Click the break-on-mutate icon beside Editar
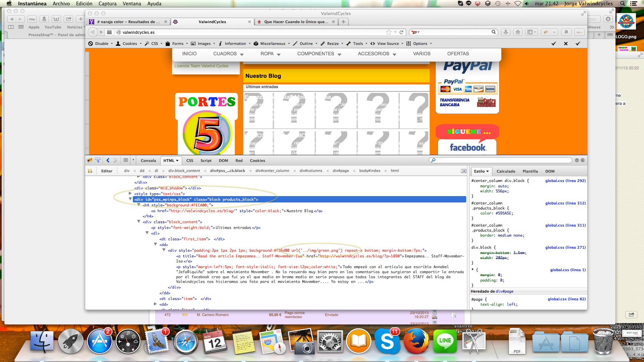 [x=90, y=171]
